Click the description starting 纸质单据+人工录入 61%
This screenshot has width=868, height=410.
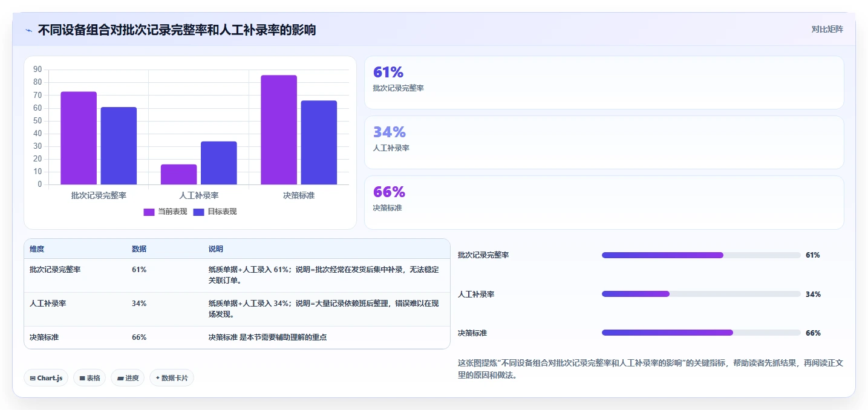324,275
